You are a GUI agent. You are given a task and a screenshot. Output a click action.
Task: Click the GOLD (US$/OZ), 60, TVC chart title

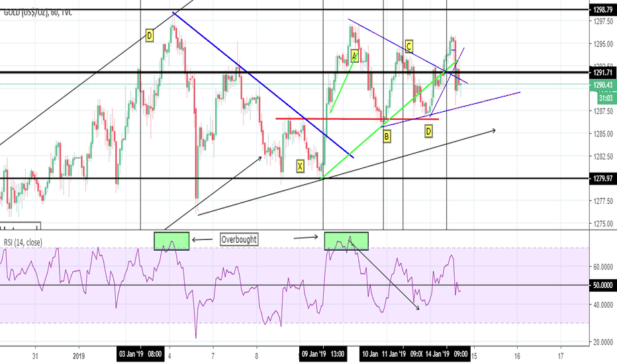pos(38,13)
